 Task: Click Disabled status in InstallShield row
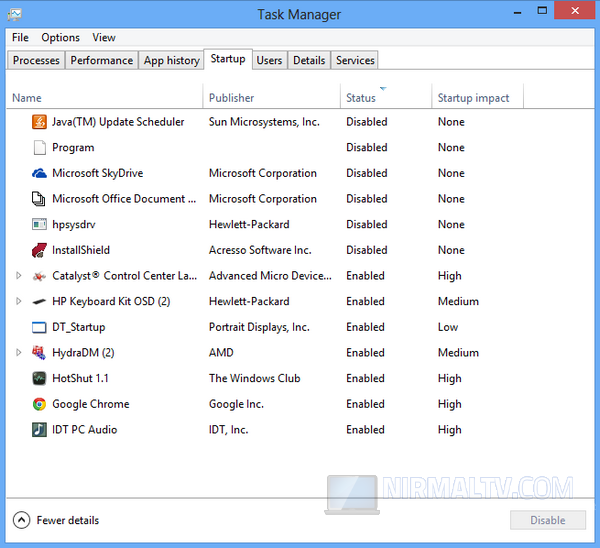[x=367, y=250]
